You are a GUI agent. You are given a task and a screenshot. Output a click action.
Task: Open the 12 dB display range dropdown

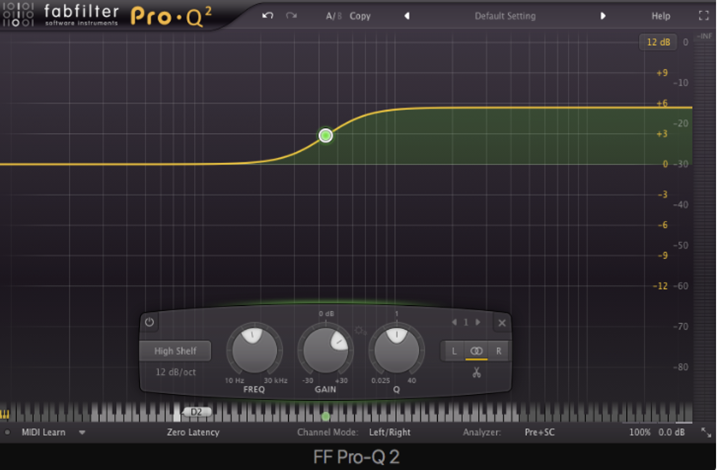pyautogui.click(x=656, y=42)
